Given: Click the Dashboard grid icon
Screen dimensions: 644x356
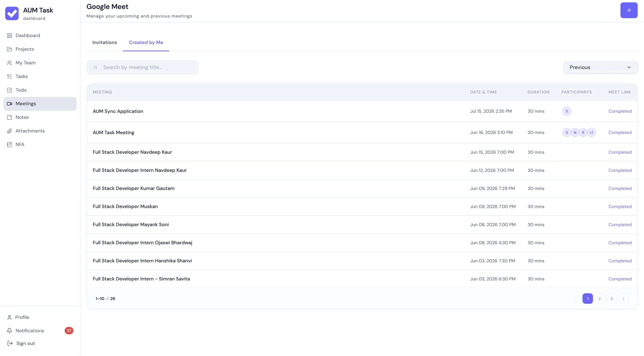Looking at the screenshot, I should [x=10, y=36].
